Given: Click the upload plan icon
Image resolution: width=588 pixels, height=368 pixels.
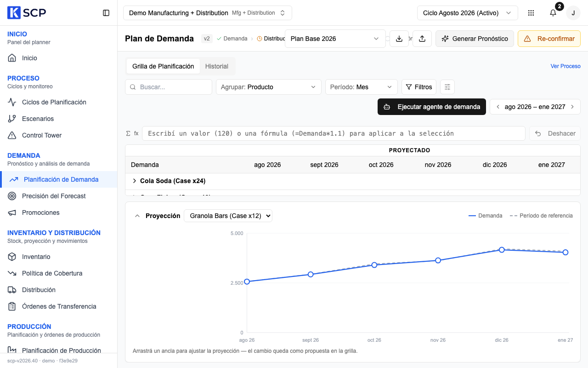Looking at the screenshot, I should click(x=422, y=39).
